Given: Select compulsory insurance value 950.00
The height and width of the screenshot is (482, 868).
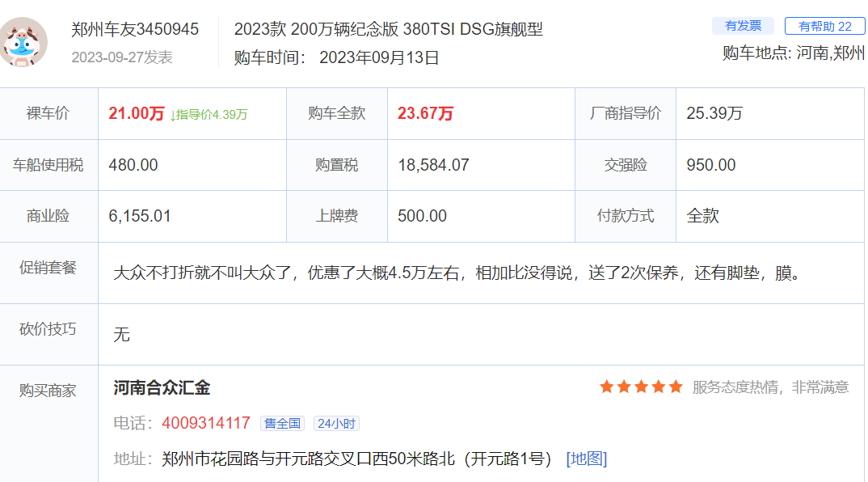Looking at the screenshot, I should [710, 165].
